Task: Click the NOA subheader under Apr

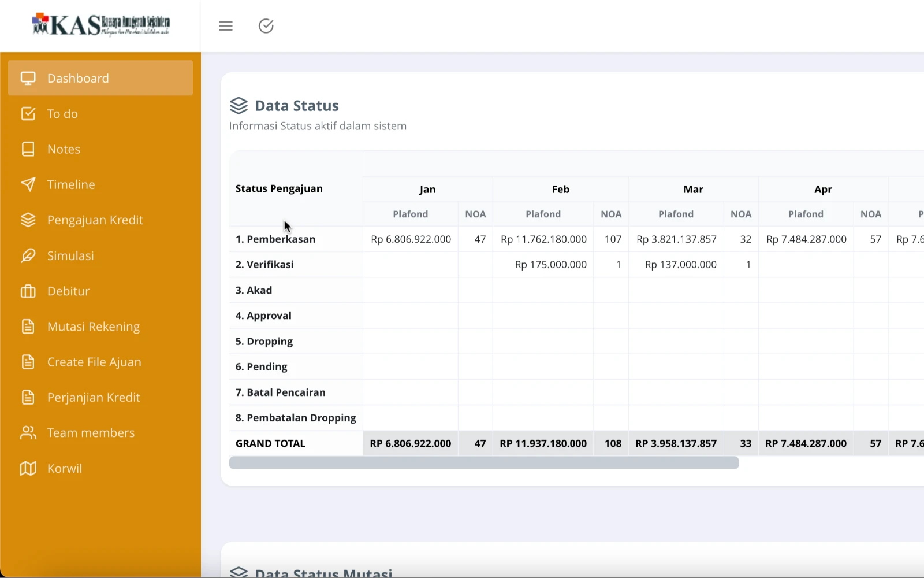Action: [x=871, y=214]
